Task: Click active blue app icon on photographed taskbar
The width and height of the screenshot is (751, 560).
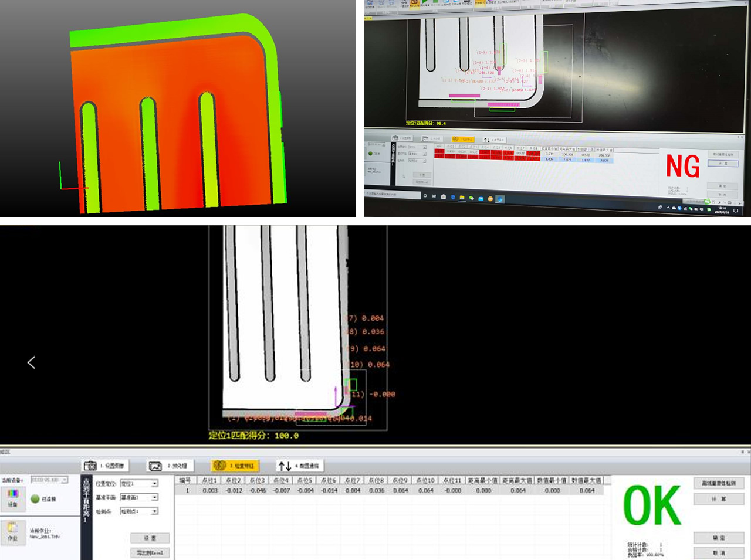Action: (500, 199)
